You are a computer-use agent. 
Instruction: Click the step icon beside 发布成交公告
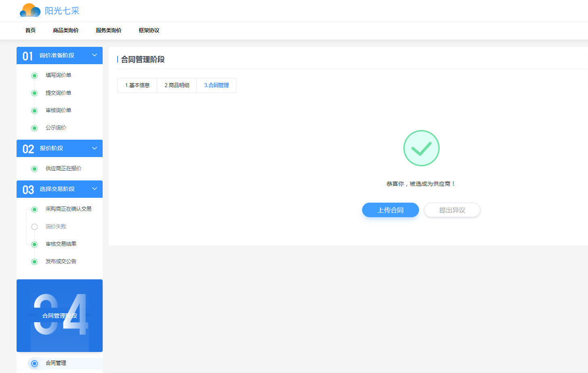click(34, 262)
